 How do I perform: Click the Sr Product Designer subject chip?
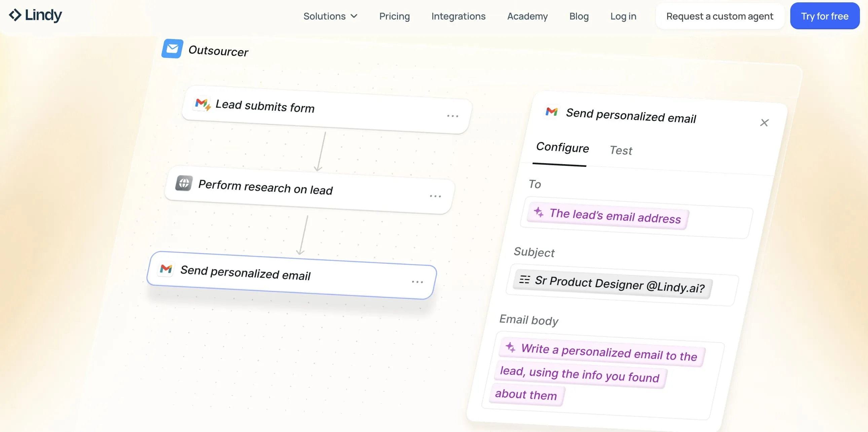pos(613,284)
